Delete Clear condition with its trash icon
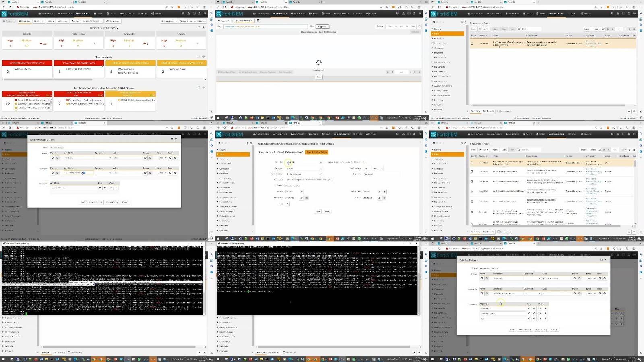This screenshot has width=644, height=362. pos(384,198)
